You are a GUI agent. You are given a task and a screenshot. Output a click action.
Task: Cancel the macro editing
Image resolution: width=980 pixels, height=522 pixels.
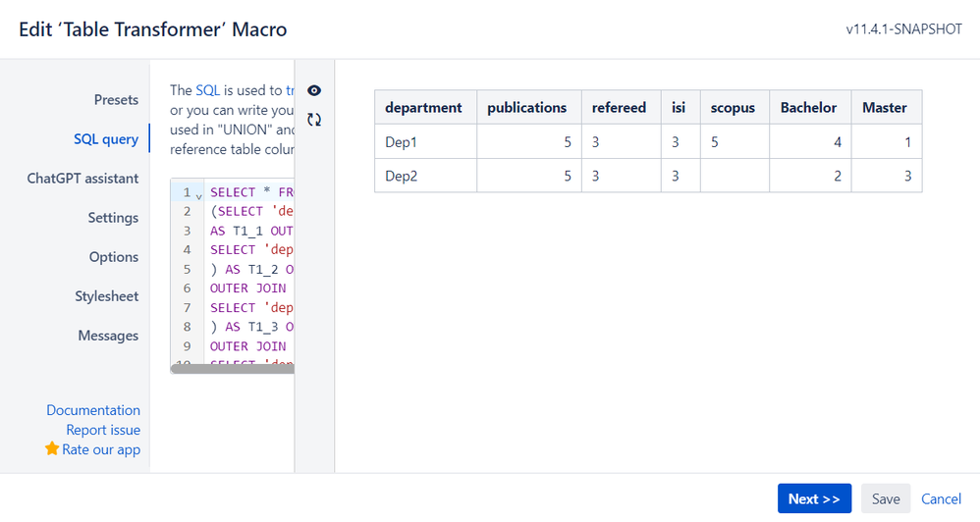(941, 498)
